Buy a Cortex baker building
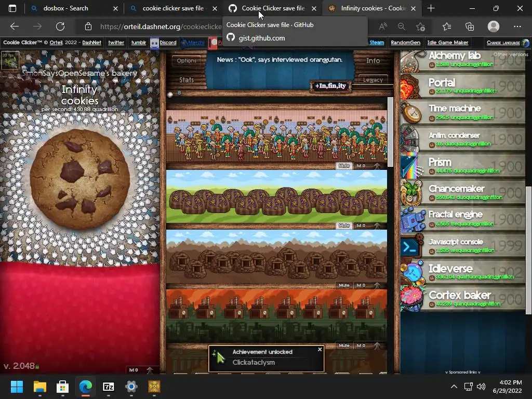 (x=462, y=299)
